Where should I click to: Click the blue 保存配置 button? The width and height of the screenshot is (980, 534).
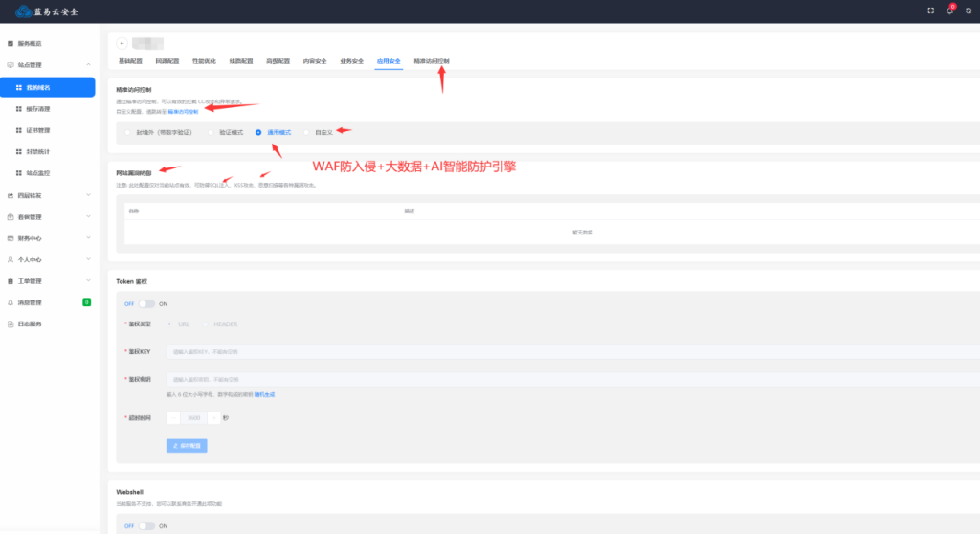[187, 446]
